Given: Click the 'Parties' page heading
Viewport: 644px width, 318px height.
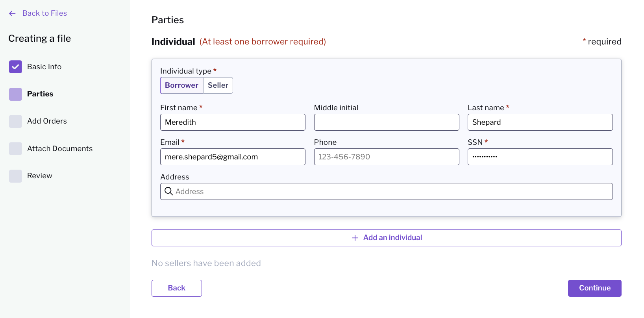Looking at the screenshot, I should (x=168, y=20).
